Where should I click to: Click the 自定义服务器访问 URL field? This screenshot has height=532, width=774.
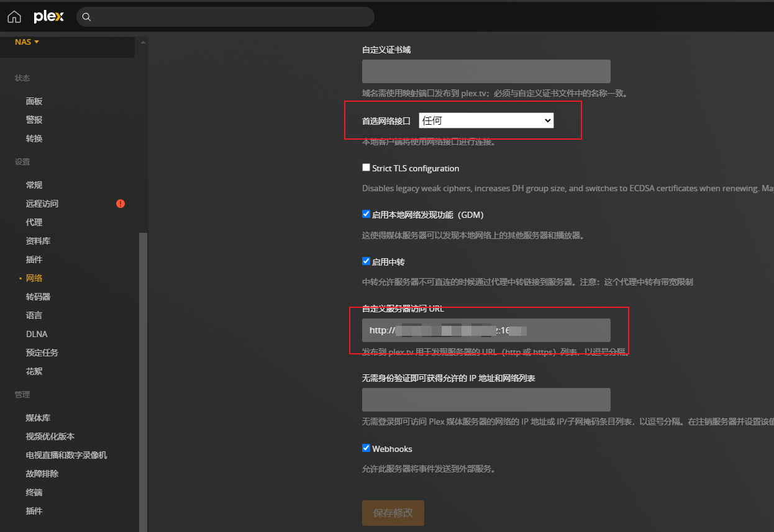[x=486, y=330]
